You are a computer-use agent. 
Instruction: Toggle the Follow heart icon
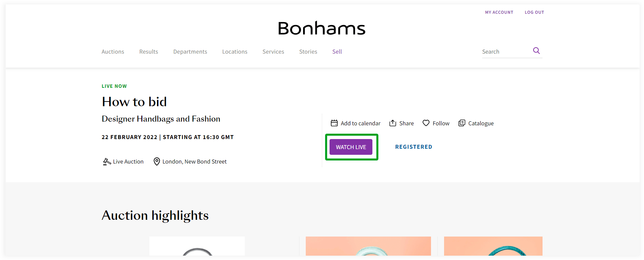coord(426,123)
